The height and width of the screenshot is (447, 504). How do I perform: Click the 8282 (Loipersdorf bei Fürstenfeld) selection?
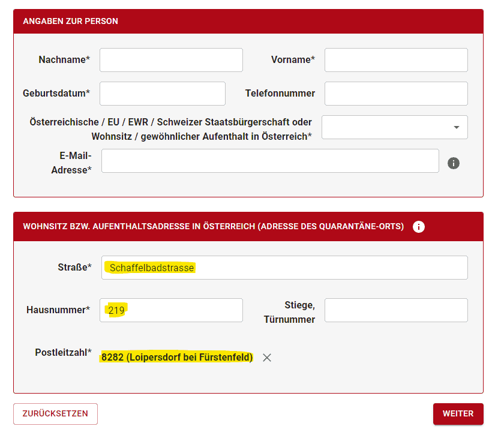177,357
